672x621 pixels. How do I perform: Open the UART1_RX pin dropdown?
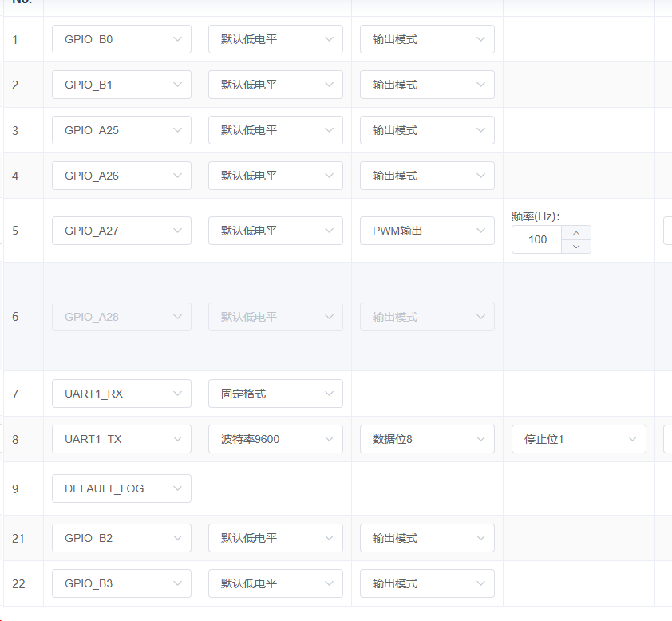pyautogui.click(x=121, y=394)
